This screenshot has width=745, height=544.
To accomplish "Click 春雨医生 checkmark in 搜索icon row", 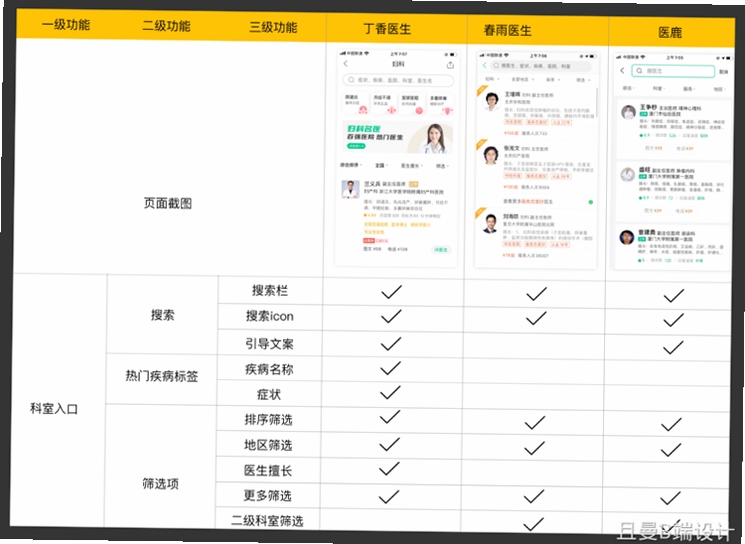I will point(536,319).
